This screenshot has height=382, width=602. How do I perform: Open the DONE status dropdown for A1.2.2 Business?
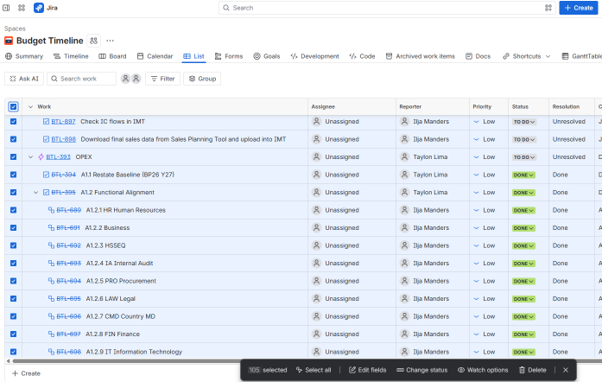point(524,228)
